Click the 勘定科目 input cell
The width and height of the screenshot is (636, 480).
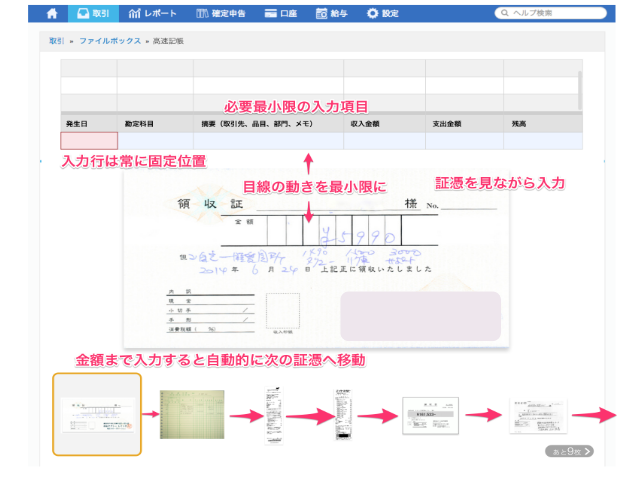[155, 141]
